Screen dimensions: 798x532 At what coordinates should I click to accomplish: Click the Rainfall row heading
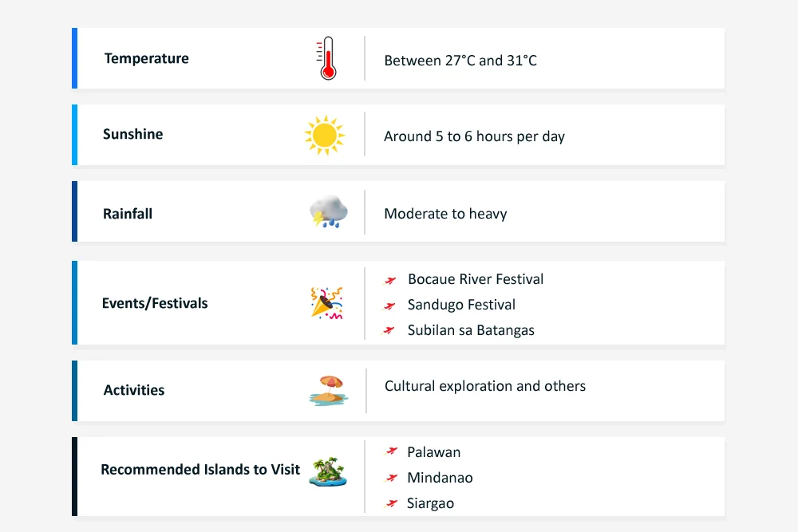(x=128, y=214)
